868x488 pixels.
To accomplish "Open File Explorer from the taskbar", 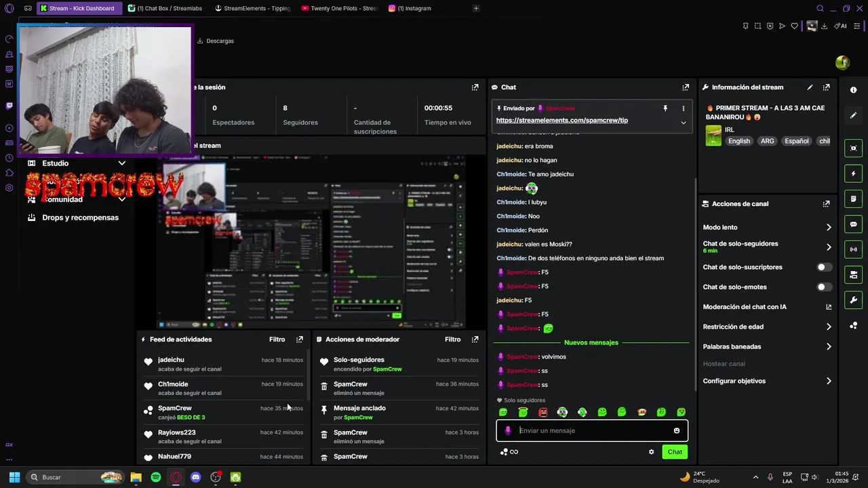I will point(136,477).
